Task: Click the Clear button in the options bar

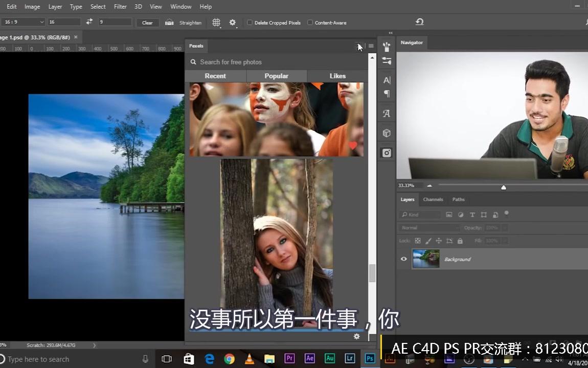Action: pos(147,23)
